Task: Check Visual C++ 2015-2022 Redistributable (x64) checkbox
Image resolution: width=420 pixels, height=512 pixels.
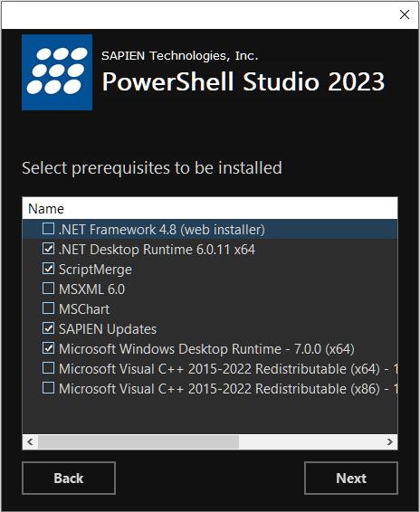Action: coord(48,368)
